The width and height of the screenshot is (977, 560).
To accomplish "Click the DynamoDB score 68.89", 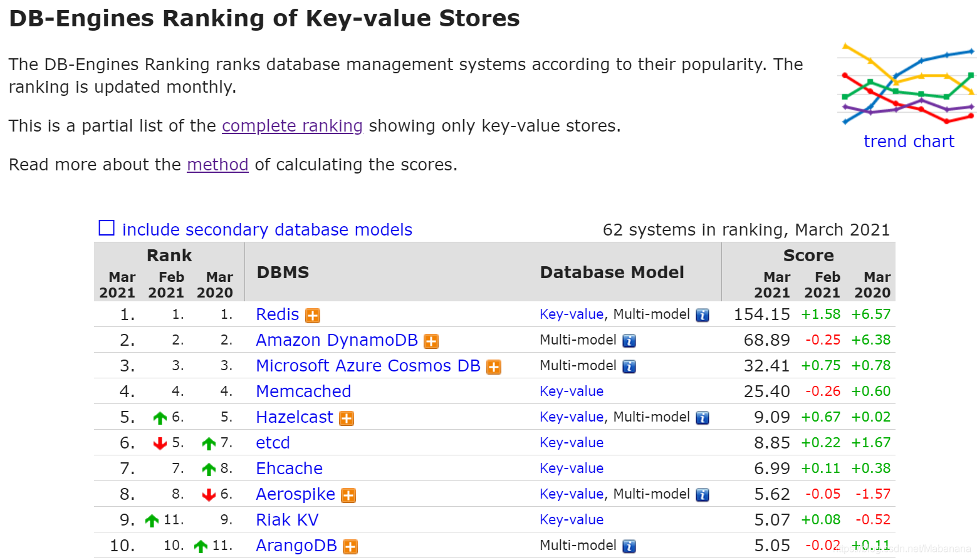I will [766, 340].
